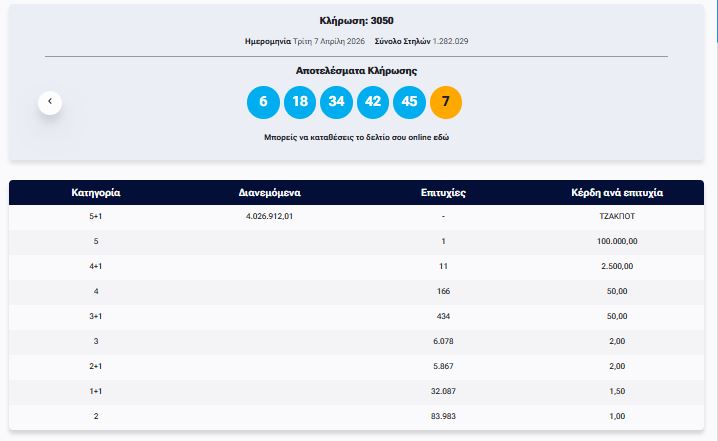
Task: Click the blue number 42 ball
Action: click(x=373, y=102)
